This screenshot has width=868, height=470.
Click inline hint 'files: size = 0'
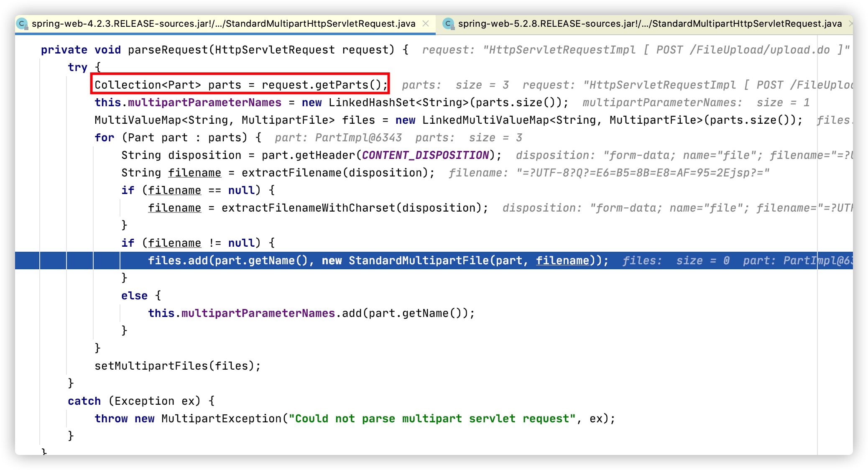(676, 261)
